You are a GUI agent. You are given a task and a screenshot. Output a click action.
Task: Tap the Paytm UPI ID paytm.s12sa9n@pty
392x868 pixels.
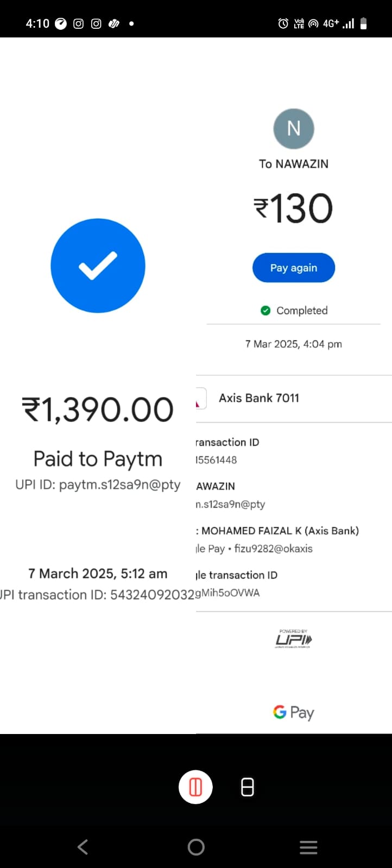click(x=98, y=484)
